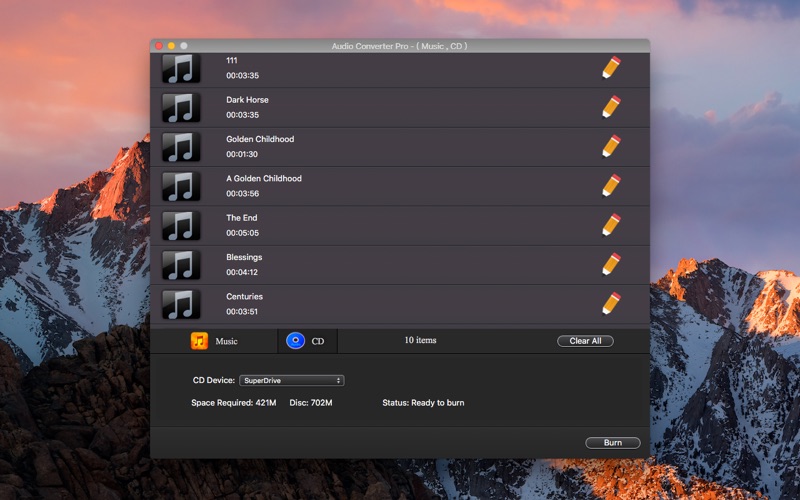The width and height of the screenshot is (800, 500).
Task: Click the music note icon beside Centuries
Action: point(181,304)
